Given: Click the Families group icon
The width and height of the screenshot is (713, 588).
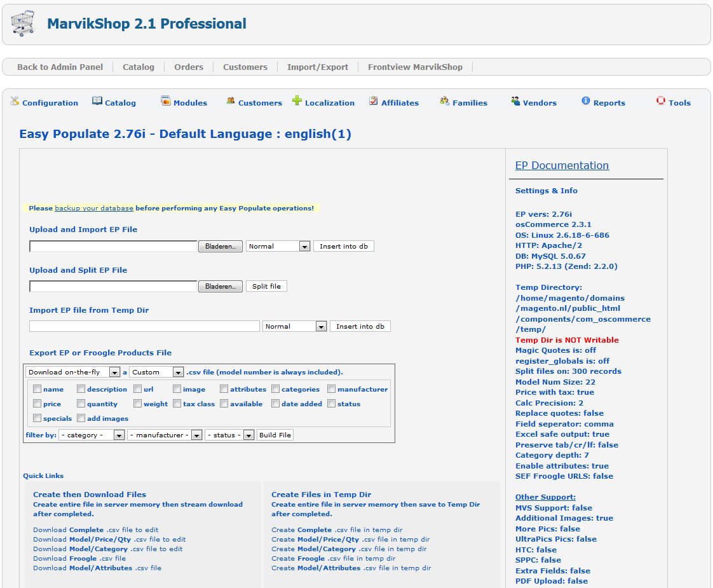Looking at the screenshot, I should (444, 101).
